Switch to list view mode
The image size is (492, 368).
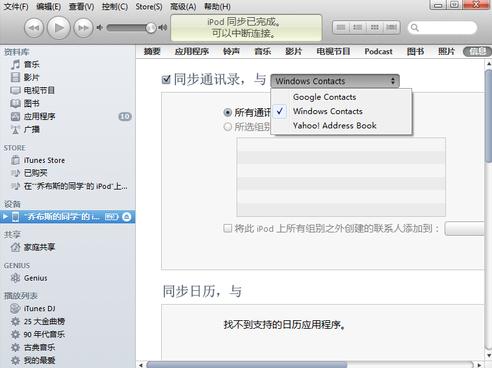[341, 28]
